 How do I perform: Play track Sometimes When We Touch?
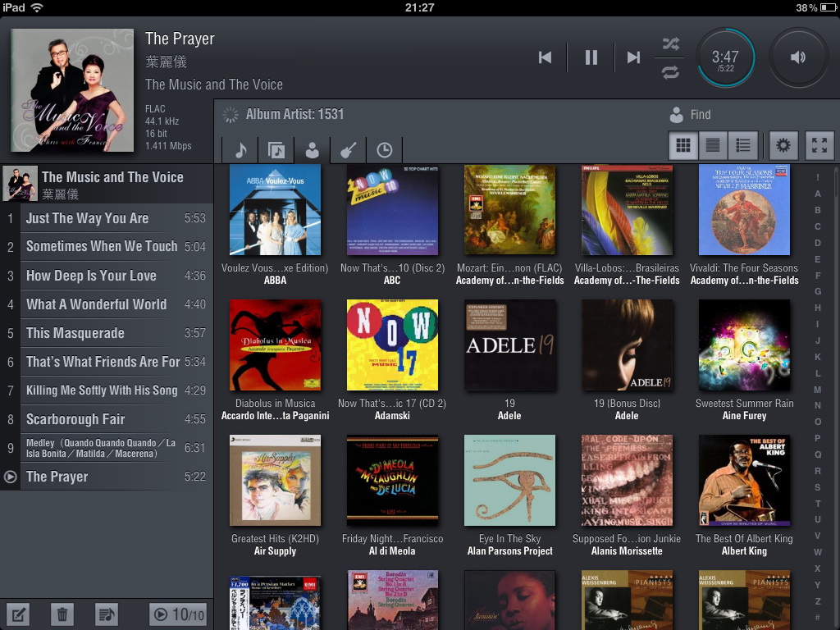point(107,246)
